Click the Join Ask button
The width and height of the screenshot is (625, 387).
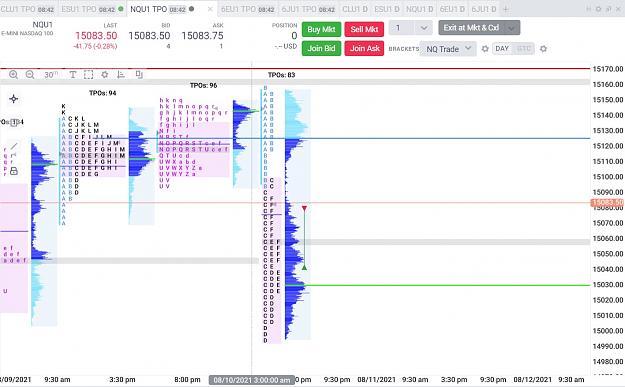pos(364,48)
